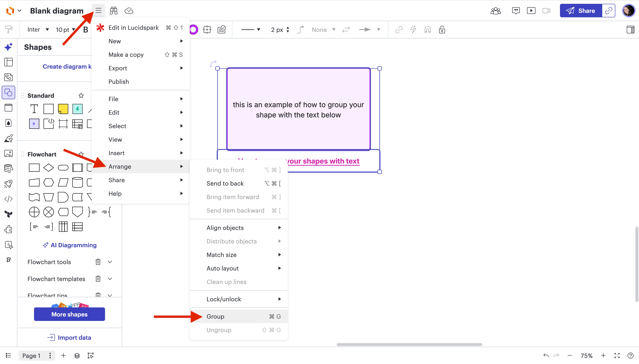Open the comments icon in header
Viewport: 639px width, 364px height.
click(516, 11)
